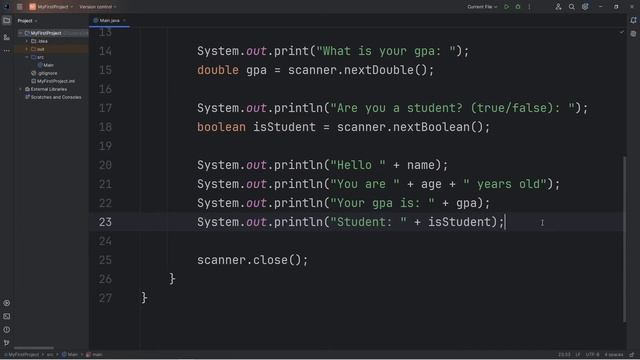
Task: Click the editor vertical scrollbar
Action: tap(624, 239)
